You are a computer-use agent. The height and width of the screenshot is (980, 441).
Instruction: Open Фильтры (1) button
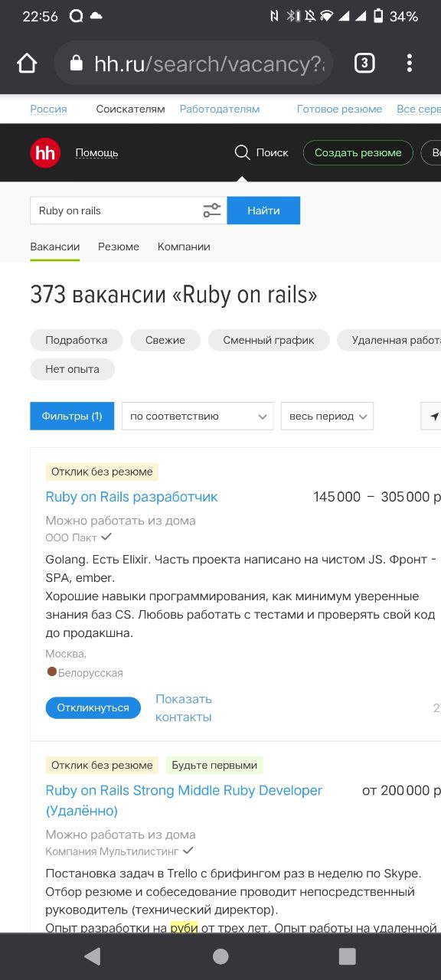click(72, 416)
